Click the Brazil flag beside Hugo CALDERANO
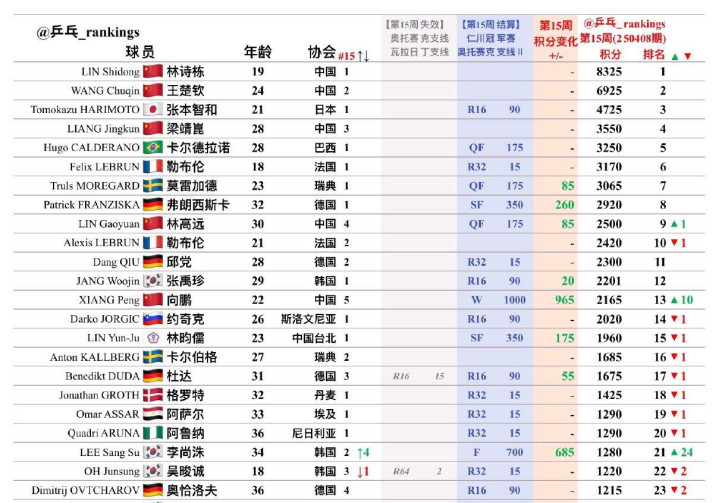Screen dimensions: 719x503 (153, 148)
